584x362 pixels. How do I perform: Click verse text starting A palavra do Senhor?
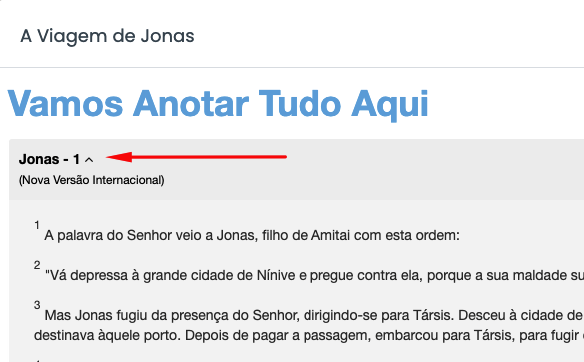(252, 235)
